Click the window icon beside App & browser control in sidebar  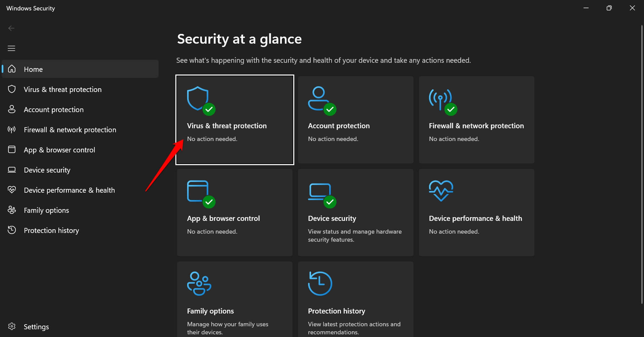[12, 149]
